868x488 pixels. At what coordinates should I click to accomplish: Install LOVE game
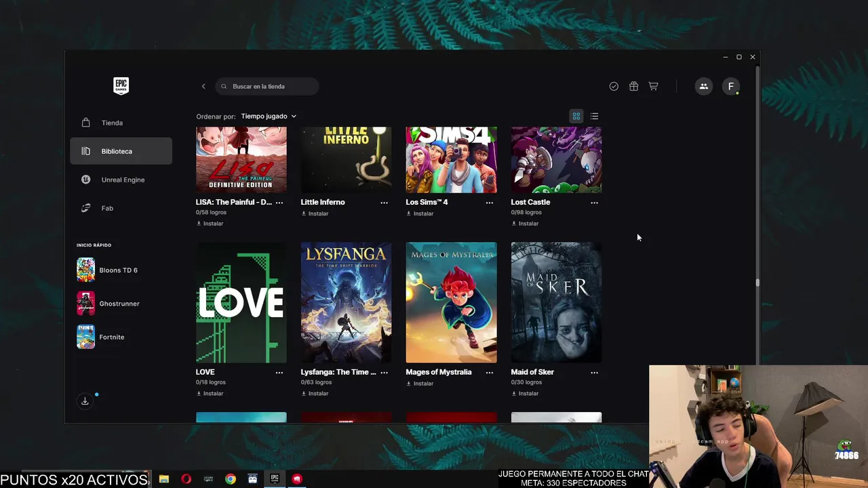coord(210,394)
